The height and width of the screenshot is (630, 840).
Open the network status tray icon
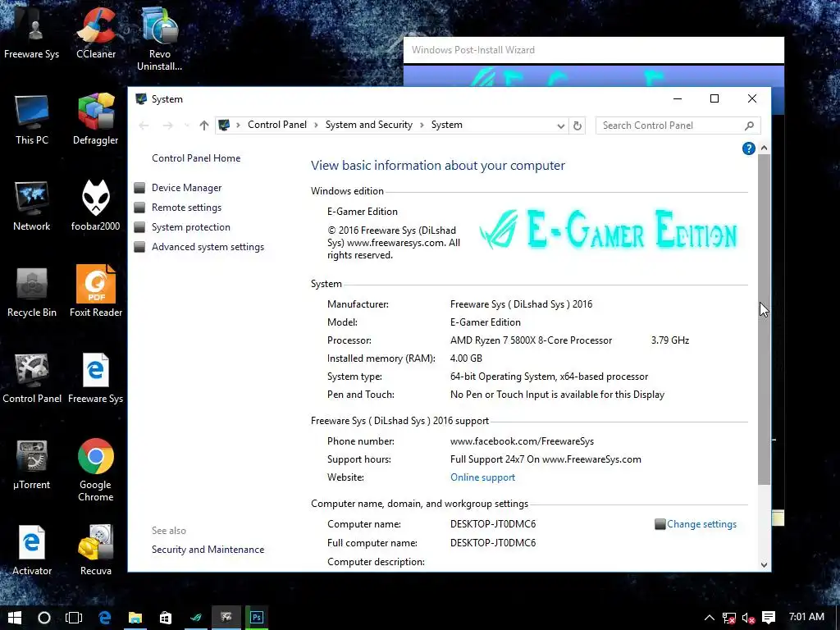(728, 618)
